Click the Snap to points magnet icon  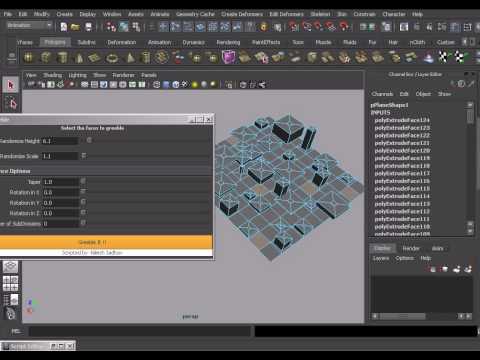[318, 27]
